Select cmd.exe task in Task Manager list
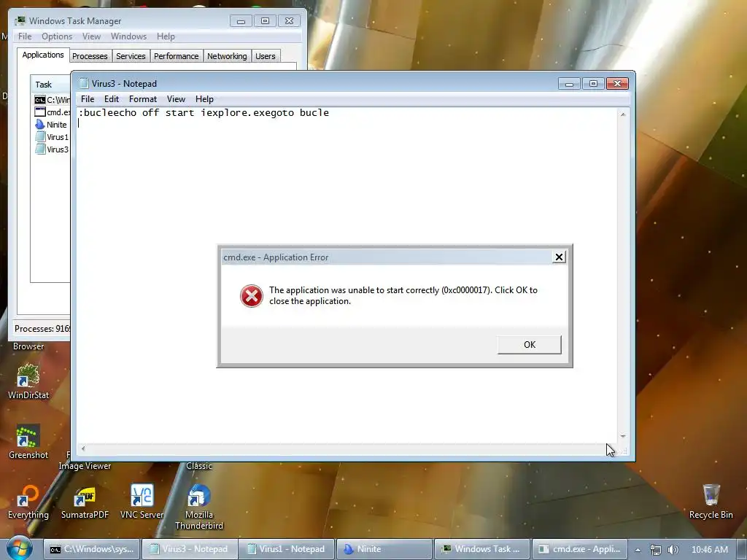 pos(53,112)
